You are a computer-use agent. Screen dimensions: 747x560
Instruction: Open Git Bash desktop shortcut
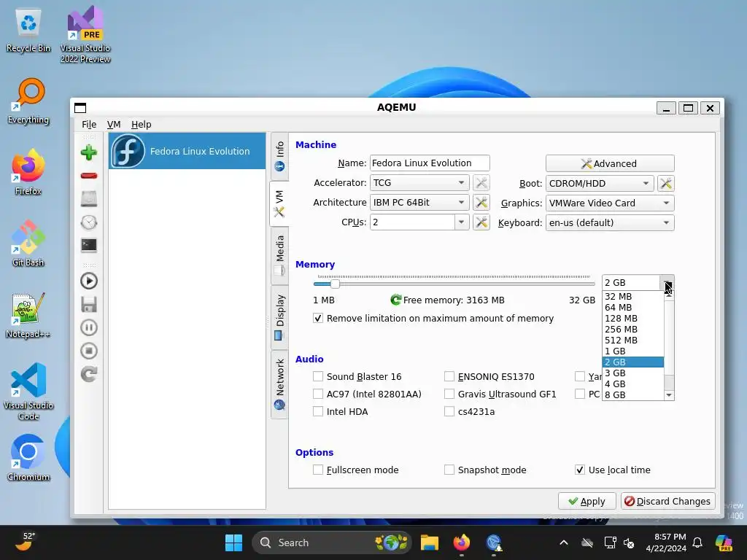[28, 244]
